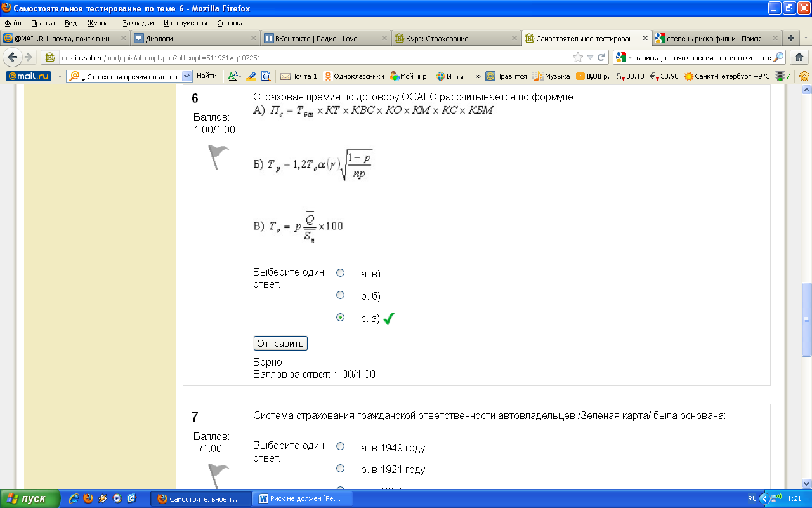Screen dimensions: 812x508
Task: Select answer a. в) for question 6
Action: tap(340, 272)
